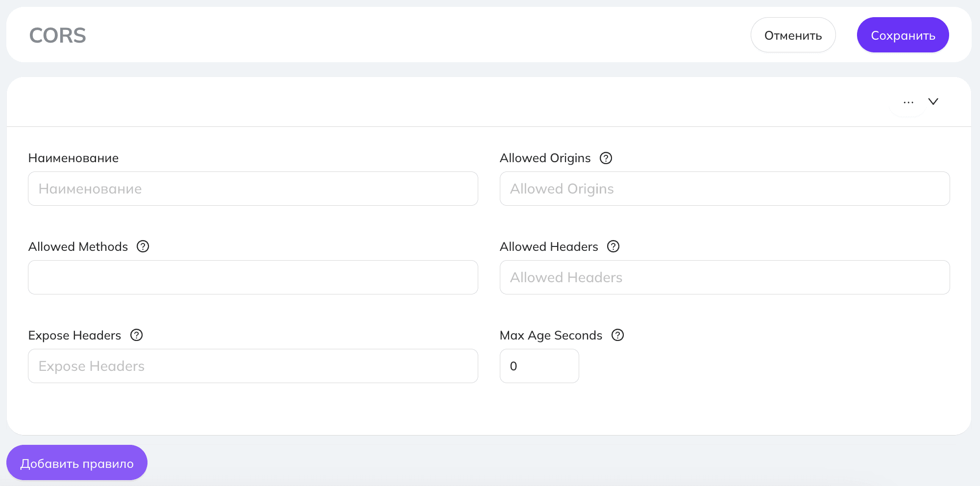Click the Allowed Headers label text

pyautogui.click(x=549, y=246)
